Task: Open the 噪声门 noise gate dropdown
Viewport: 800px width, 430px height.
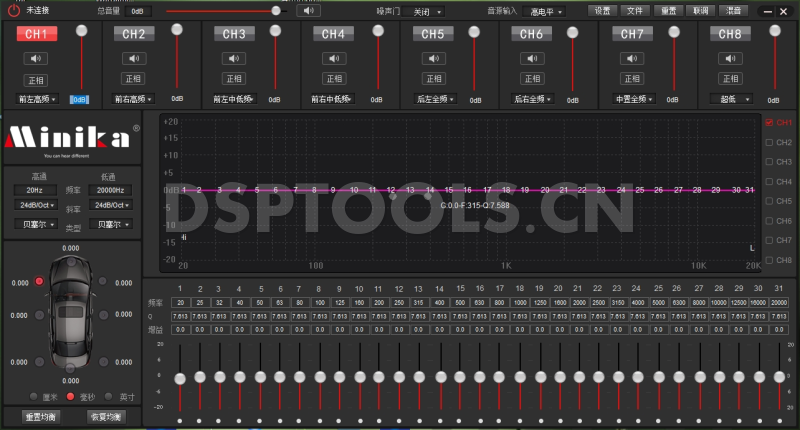Action: click(x=423, y=12)
